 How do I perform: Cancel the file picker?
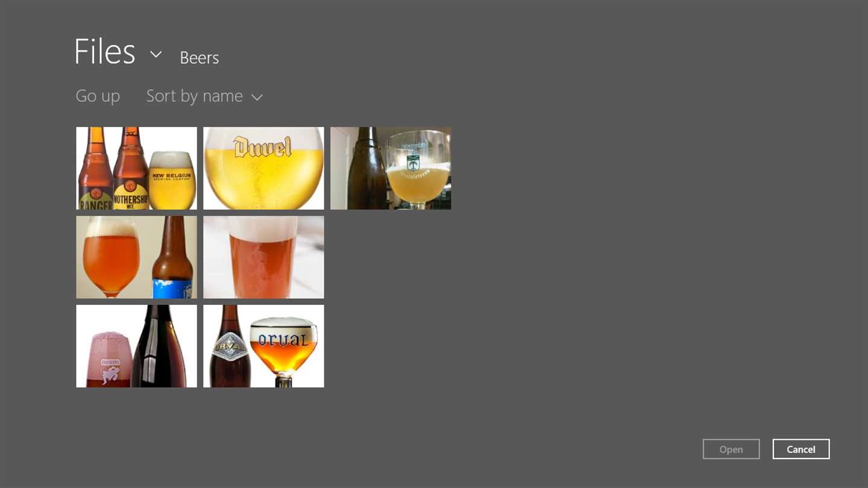coord(801,449)
